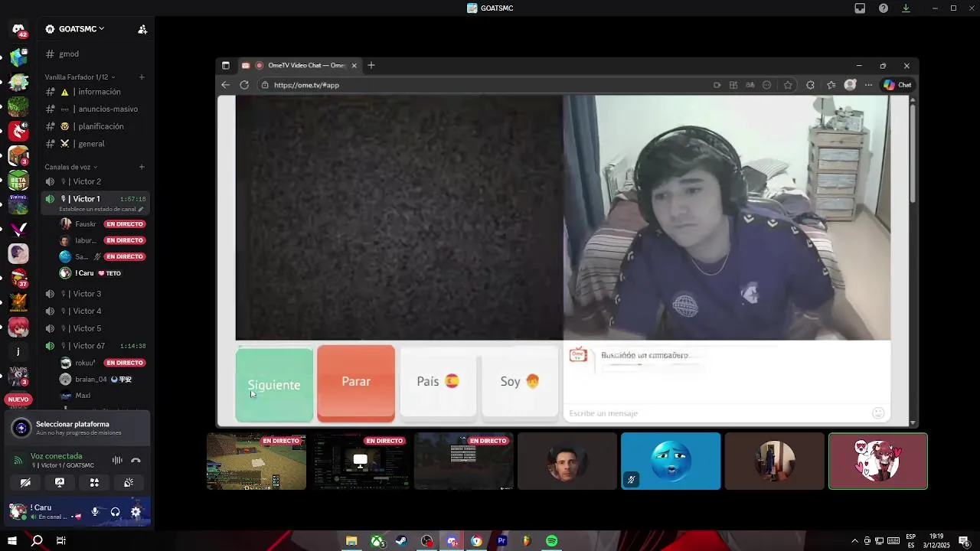Open the gmod text channel

tap(95, 54)
